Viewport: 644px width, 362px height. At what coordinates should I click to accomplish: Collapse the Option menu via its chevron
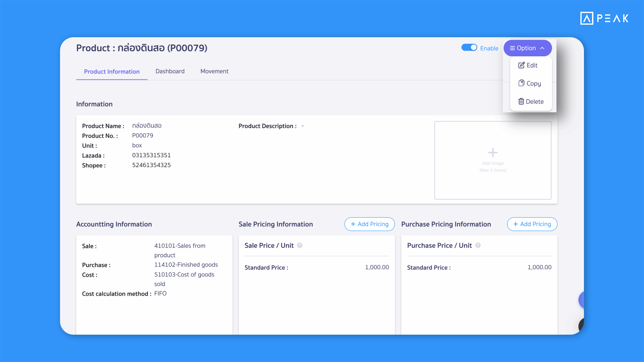(542, 48)
